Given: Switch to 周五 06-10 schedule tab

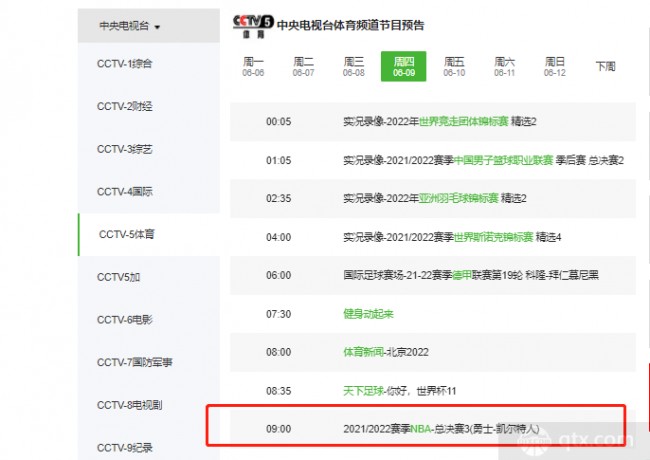Looking at the screenshot, I should pos(454,66).
